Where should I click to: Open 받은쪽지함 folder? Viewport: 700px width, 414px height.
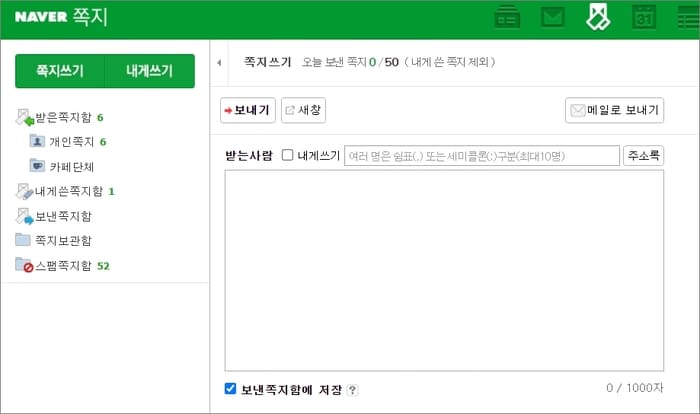point(63,117)
